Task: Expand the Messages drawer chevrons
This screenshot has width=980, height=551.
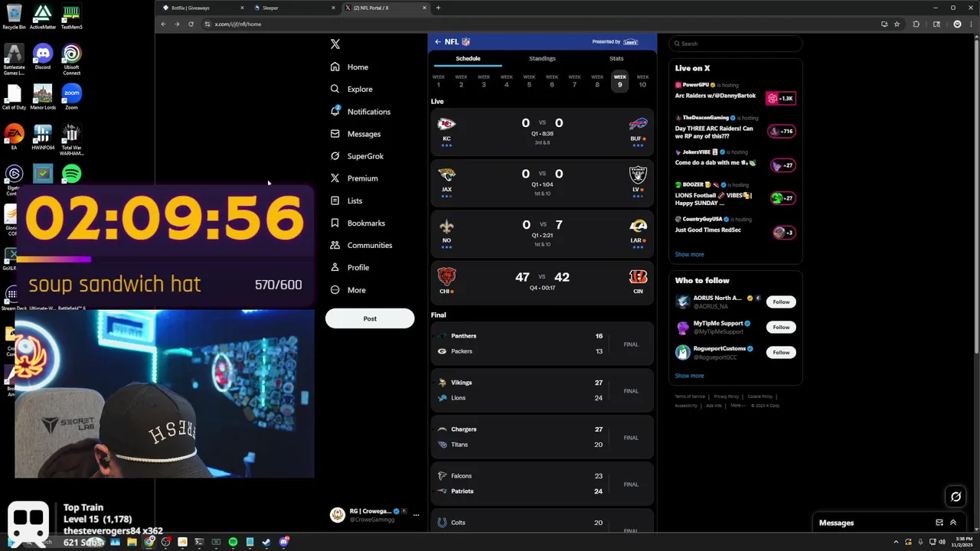Action: click(x=953, y=523)
